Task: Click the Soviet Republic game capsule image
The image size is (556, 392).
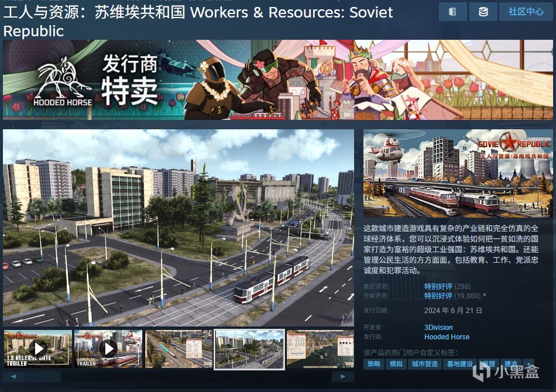Action: 458,173
